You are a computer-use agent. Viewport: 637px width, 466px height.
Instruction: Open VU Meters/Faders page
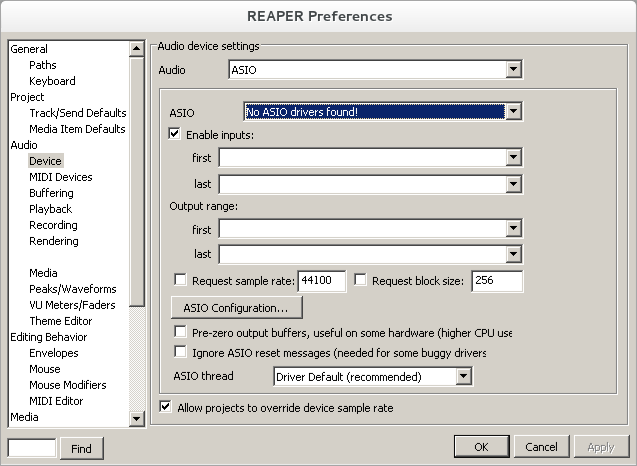[x=72, y=305]
